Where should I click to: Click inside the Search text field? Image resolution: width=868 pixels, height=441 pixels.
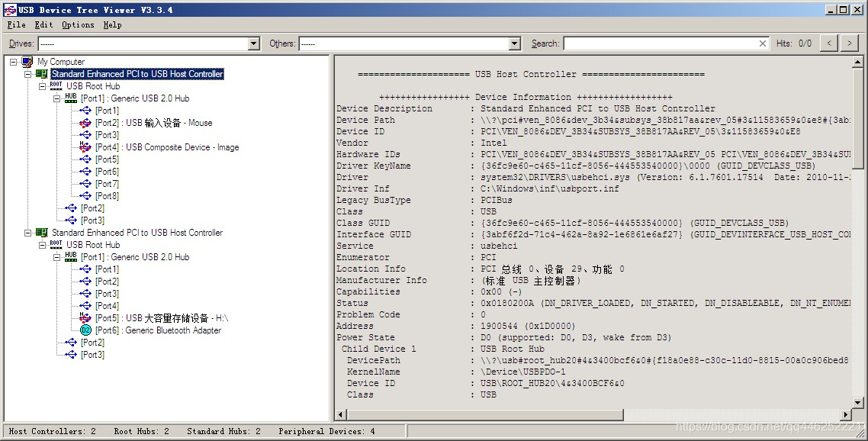click(x=660, y=43)
